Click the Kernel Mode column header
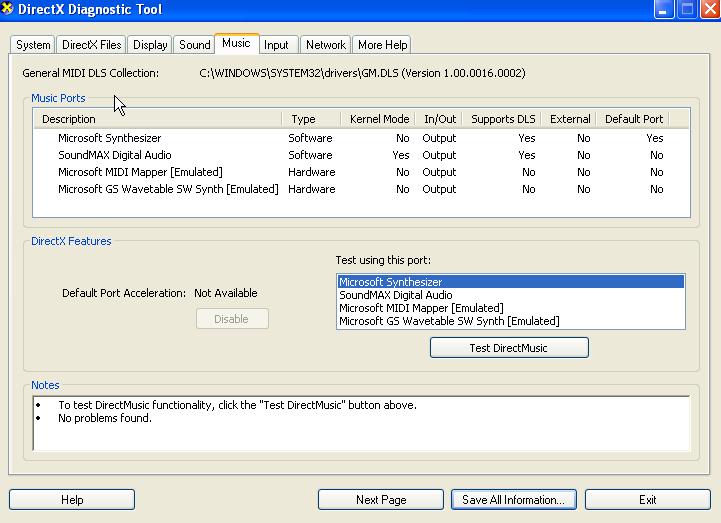Viewport: 721px width, 523px height. (x=379, y=119)
